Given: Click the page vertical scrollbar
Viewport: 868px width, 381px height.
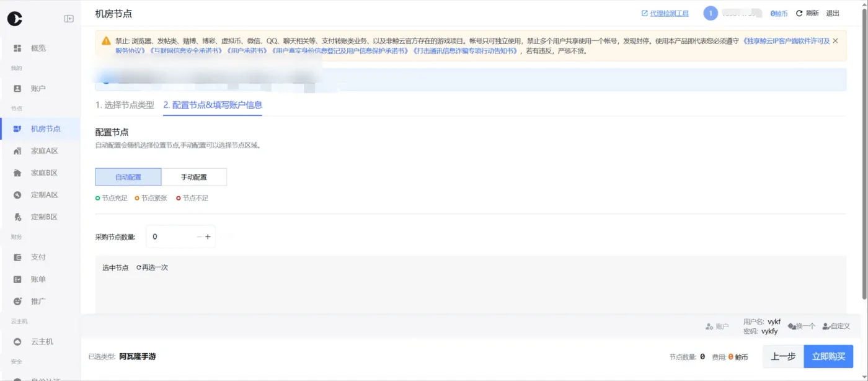Looking at the screenshot, I should pos(865,155).
